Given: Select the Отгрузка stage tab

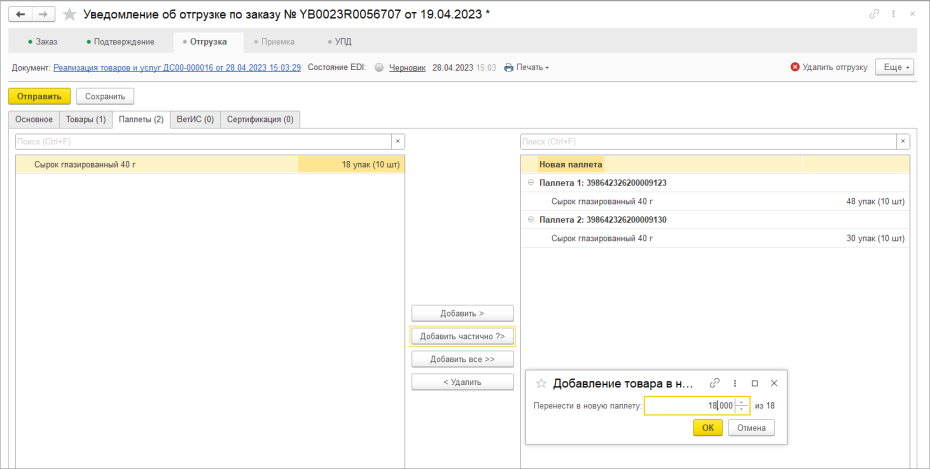Looking at the screenshot, I should [x=208, y=42].
